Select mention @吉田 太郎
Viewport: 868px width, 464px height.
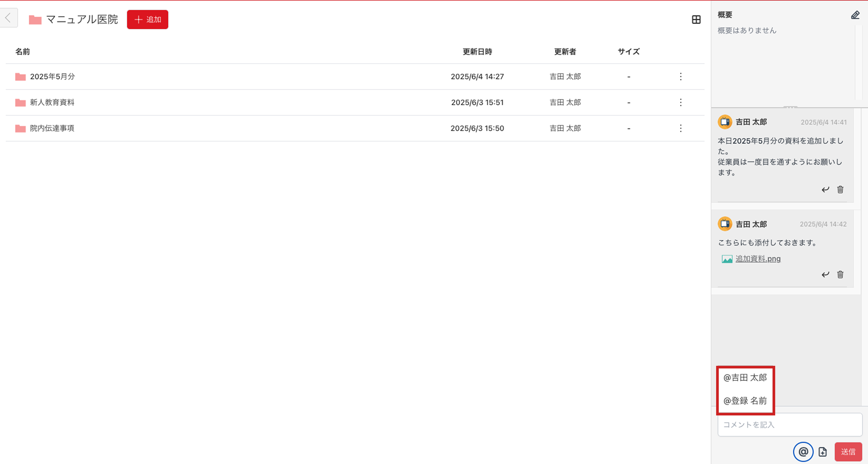[x=745, y=378]
